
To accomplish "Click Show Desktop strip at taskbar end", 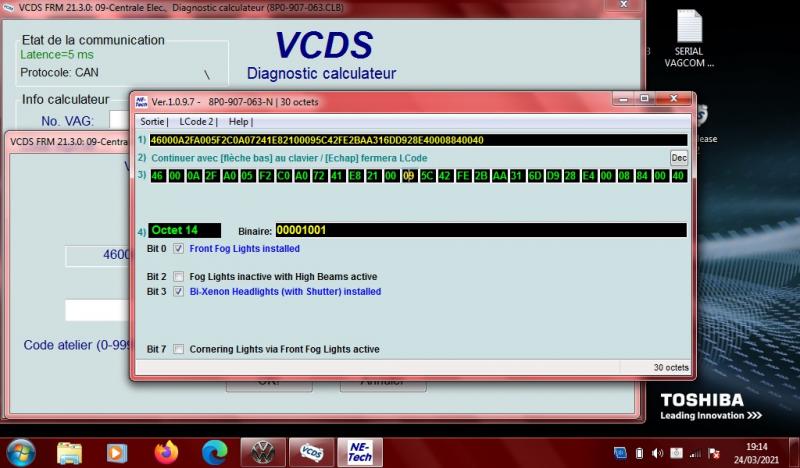I will click(794, 453).
